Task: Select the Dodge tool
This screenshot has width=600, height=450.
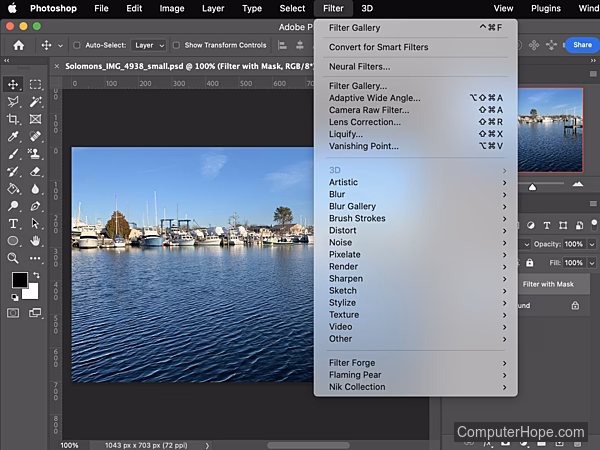Action: tap(13, 206)
